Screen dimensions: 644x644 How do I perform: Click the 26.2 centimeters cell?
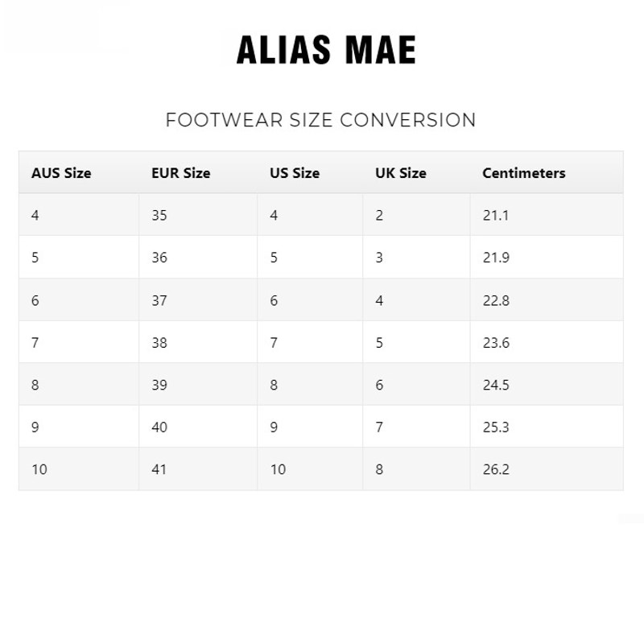547,469
